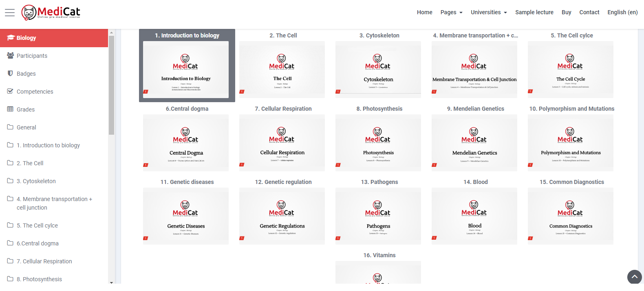Open sidebar link 5. The Cell cylce
The width and height of the screenshot is (644, 291).
(54, 225)
